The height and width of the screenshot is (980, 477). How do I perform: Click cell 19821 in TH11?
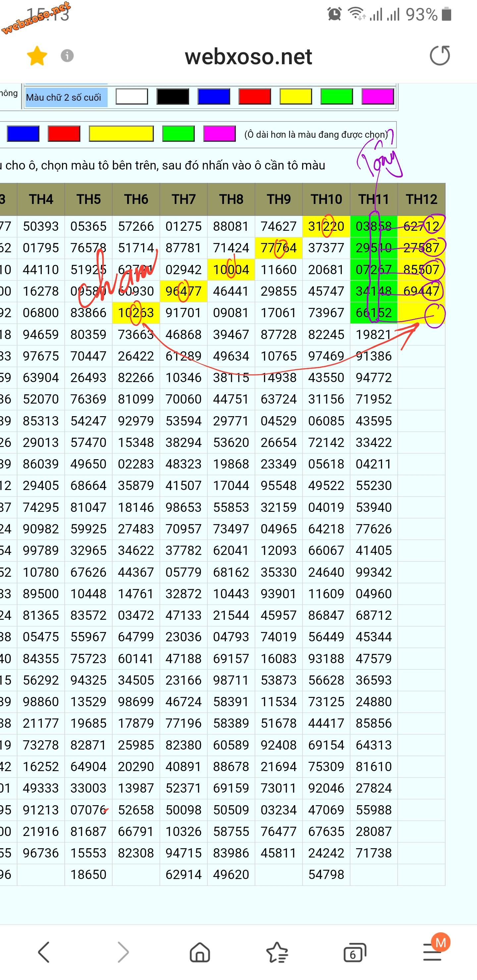[x=374, y=334]
